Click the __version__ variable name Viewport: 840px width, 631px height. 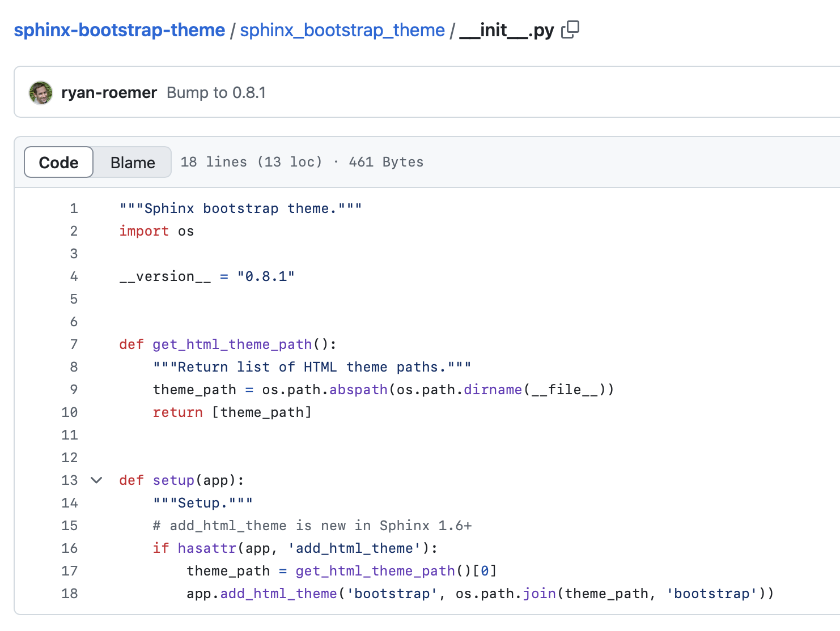pyautogui.click(x=165, y=276)
